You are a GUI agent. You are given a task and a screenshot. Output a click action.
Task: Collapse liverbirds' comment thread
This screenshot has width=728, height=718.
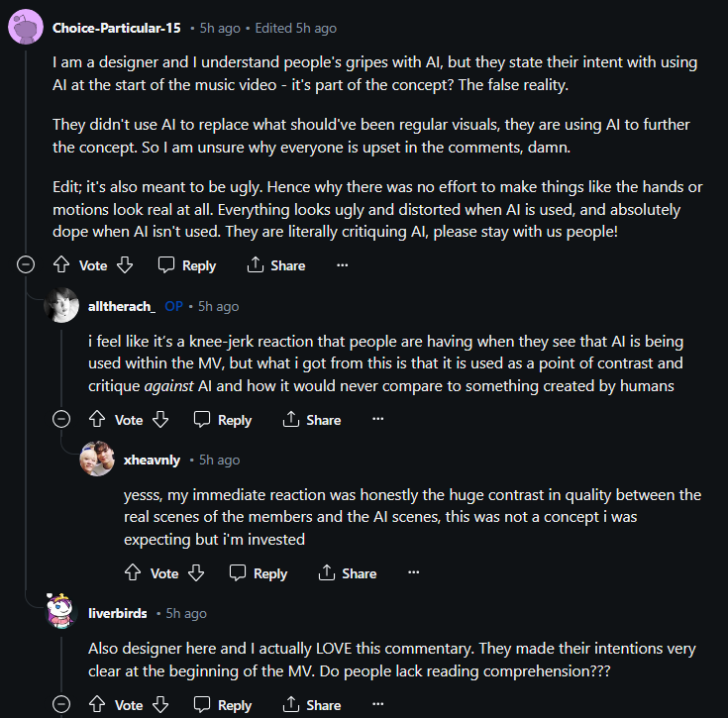[61, 705]
